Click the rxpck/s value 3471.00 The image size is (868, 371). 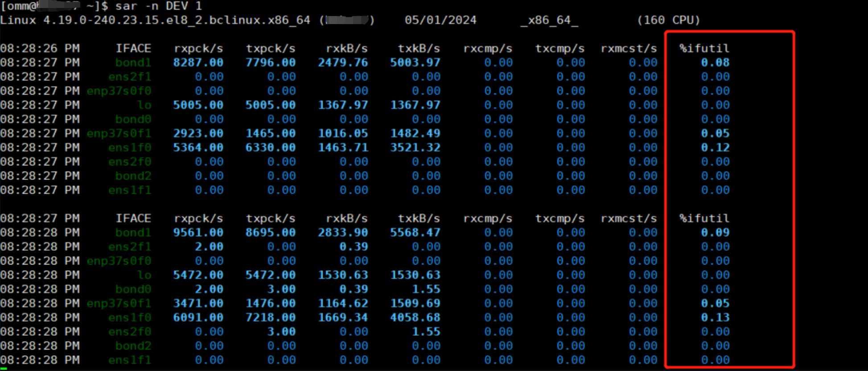[198, 304]
